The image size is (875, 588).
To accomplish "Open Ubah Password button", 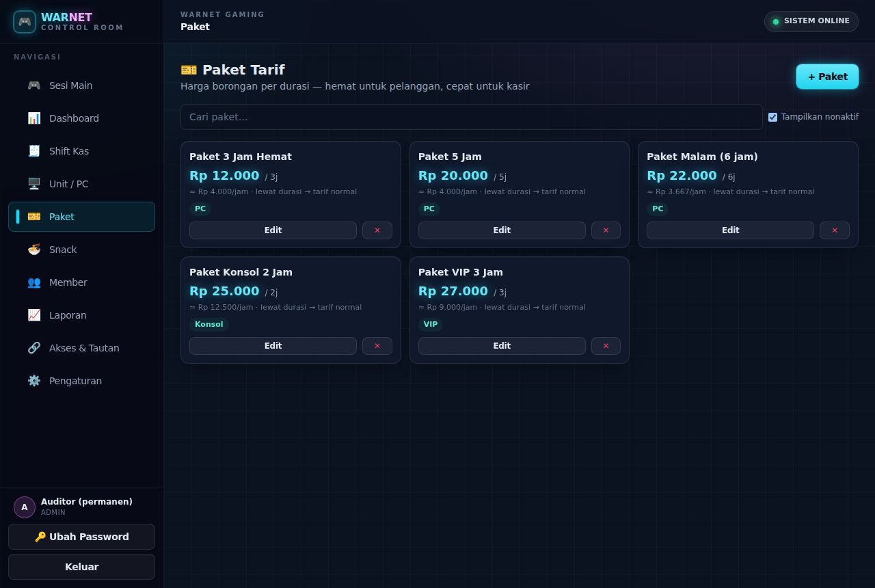I will pos(82,537).
